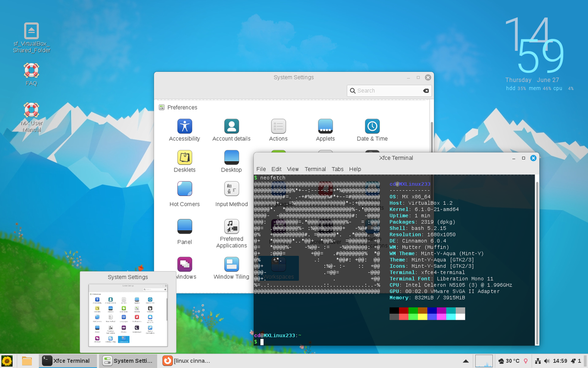Viewport: 588px width, 368px height.
Task: Launch the file manager from the panel
Action: click(x=27, y=361)
